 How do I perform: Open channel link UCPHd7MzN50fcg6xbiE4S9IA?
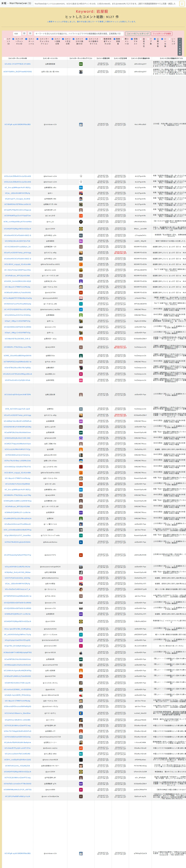pos(18,542)
